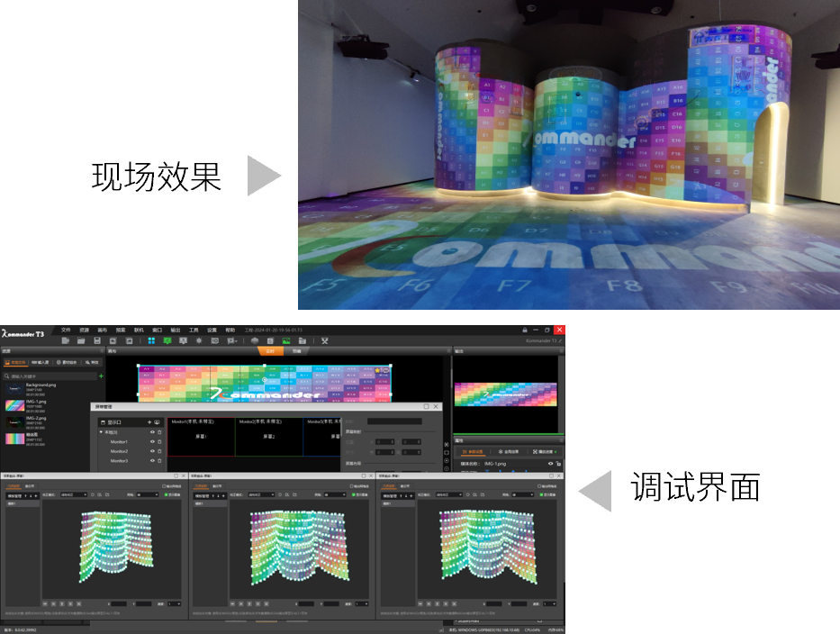Click the open folder toolbar icon

[x=81, y=341]
